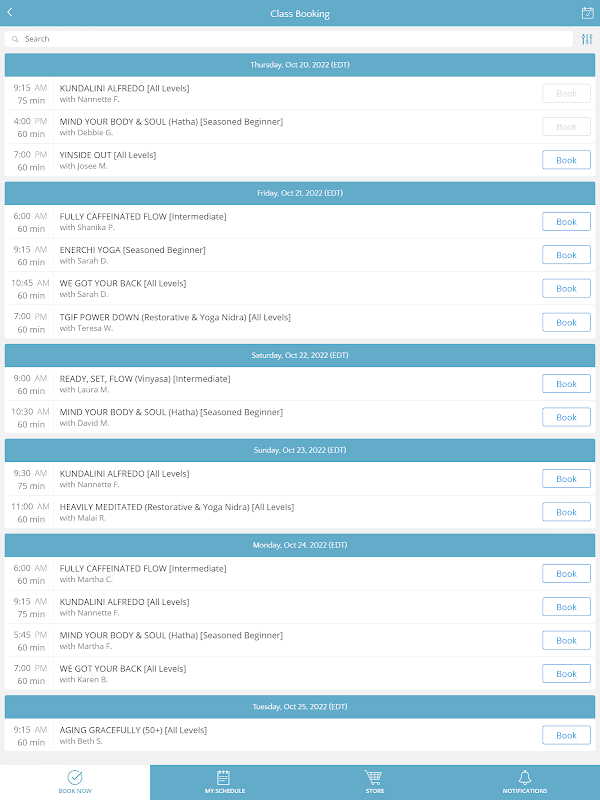This screenshot has width=600, height=800.
Task: Book Ready, Set, Flow on Saturday
Action: coord(566,384)
